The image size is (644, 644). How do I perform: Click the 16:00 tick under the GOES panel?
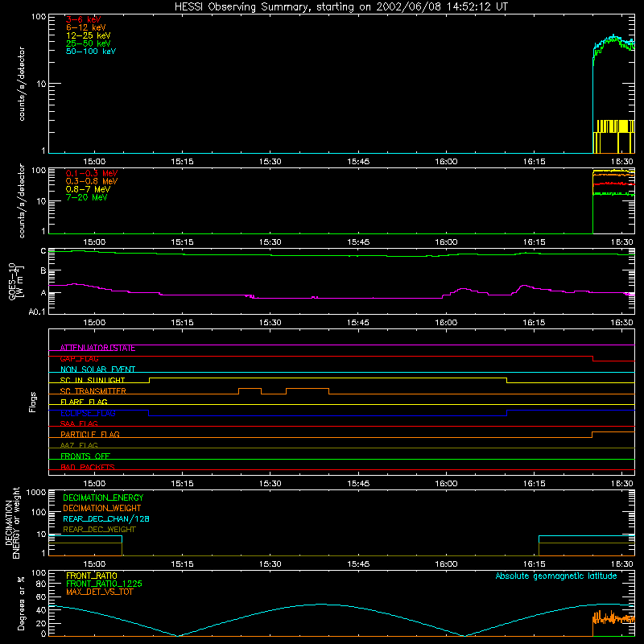tap(446, 323)
